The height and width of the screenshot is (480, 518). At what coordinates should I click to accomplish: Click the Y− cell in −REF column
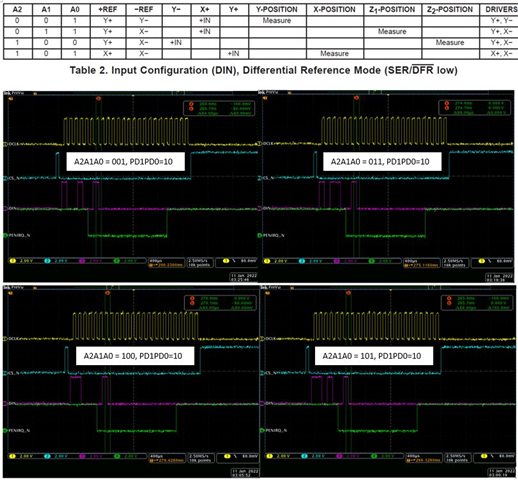tap(143, 21)
